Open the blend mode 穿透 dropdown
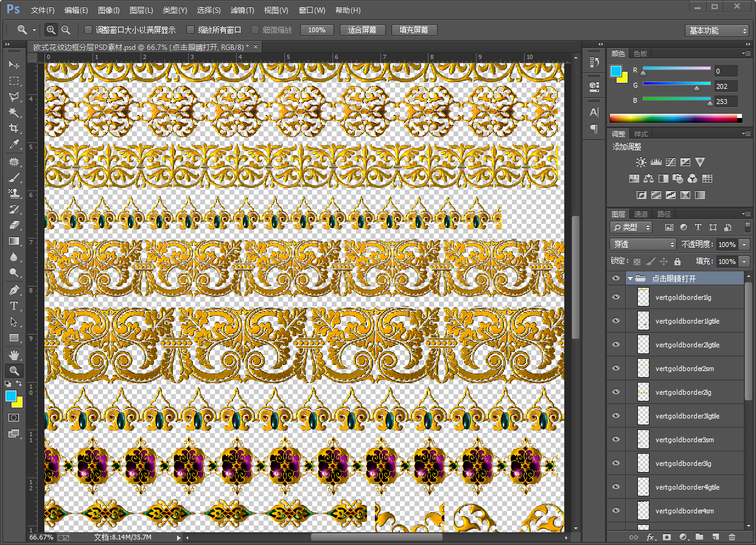 coord(643,244)
